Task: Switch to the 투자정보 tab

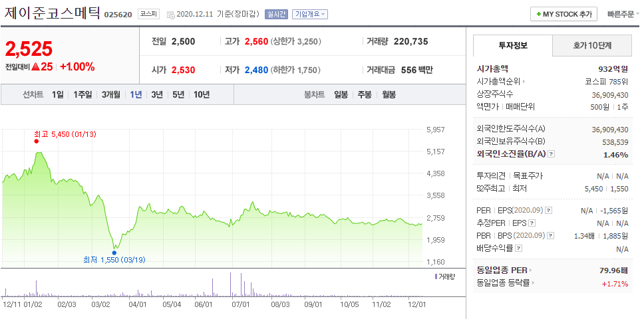Action: (513, 45)
